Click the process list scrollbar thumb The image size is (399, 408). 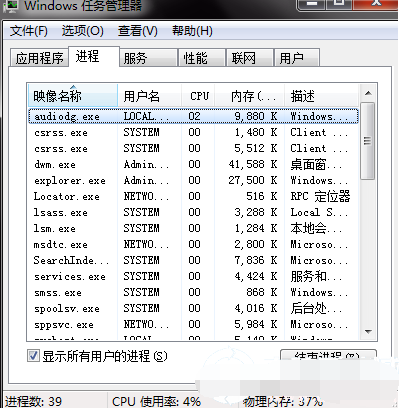coord(368,141)
